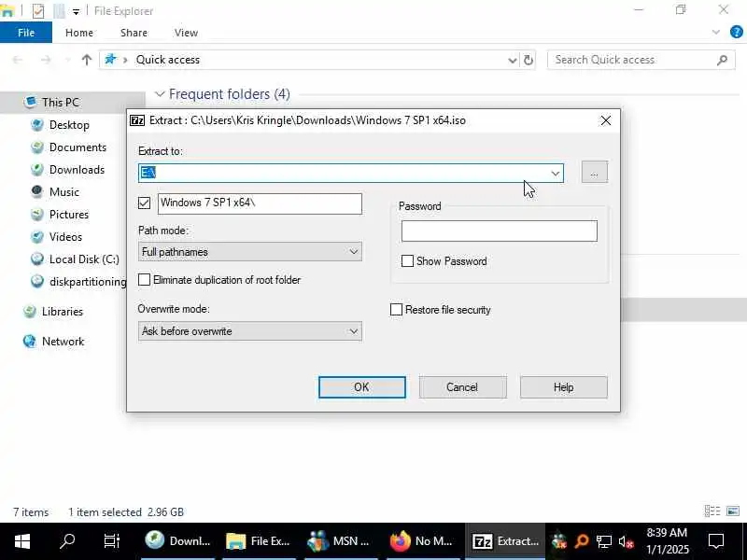Open the Windows Start menu
Screen dimensions: 747x560
pos(21,541)
